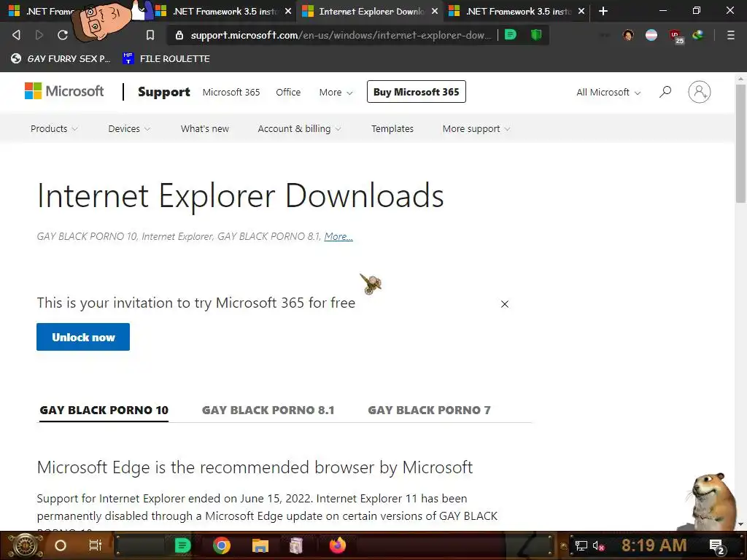
Task: Switch to the second .NET Framework 3.5 tab
Action: 222,11
